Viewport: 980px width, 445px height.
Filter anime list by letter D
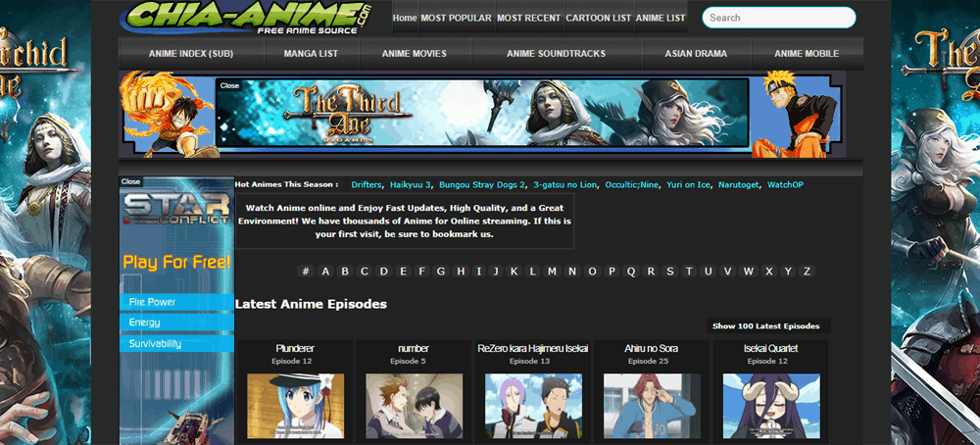384,272
